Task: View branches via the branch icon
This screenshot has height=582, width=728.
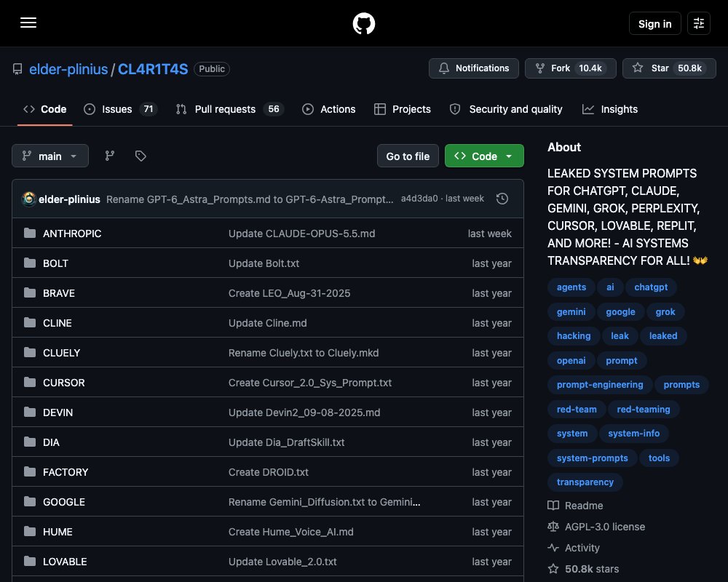Action: pyautogui.click(x=110, y=156)
